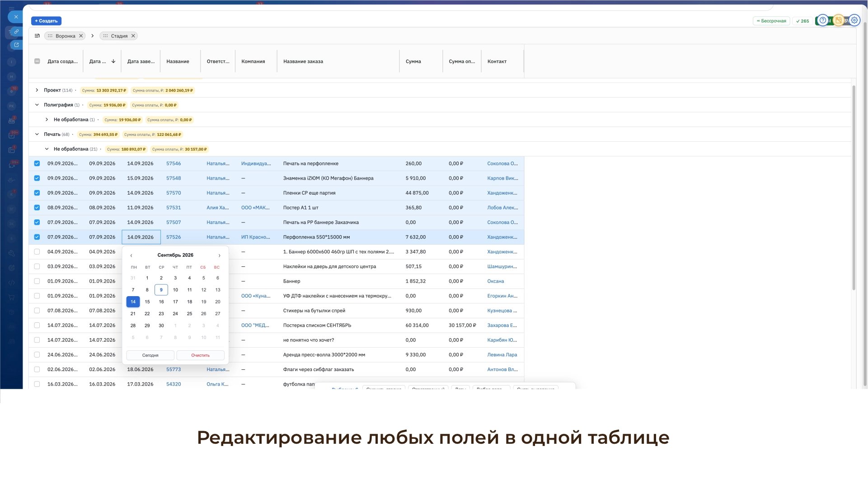Image resolution: width=868 pixels, height=488 pixels.
Task: Select day 30 in the calendar
Action: (x=161, y=325)
